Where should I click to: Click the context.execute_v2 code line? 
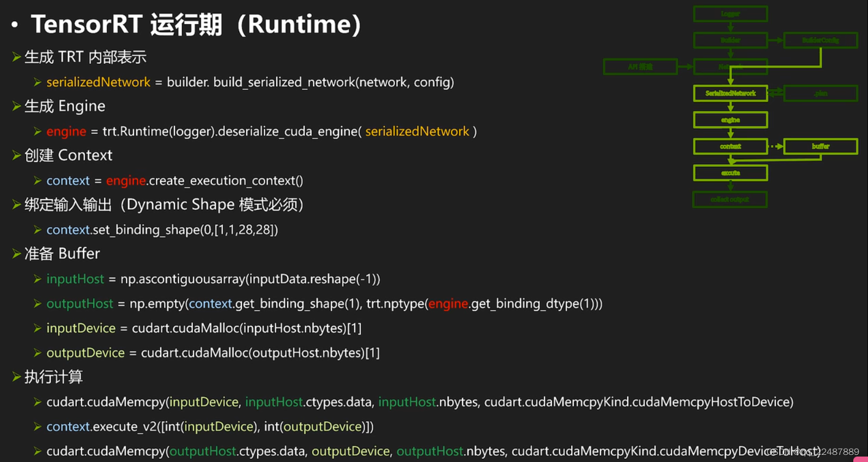210,427
